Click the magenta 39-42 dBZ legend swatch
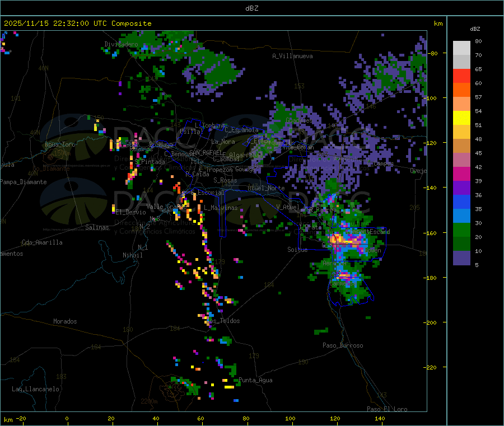The height and width of the screenshot is (426, 504). (461, 174)
